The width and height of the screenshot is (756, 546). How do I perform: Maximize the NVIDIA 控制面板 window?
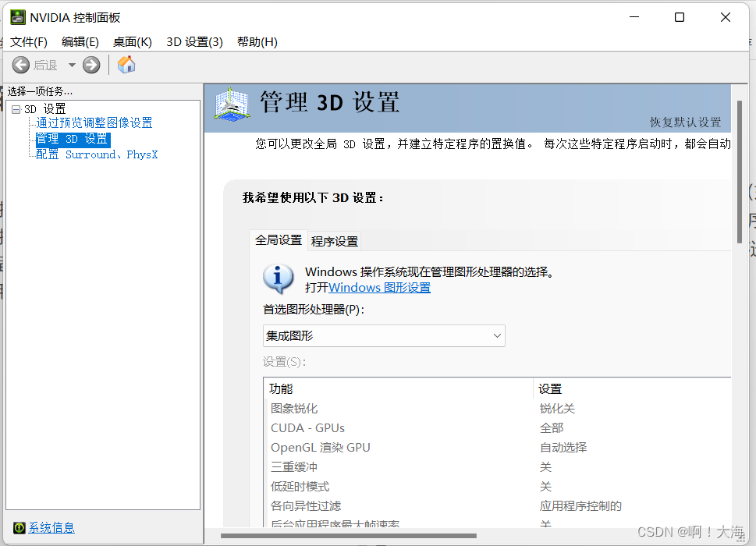coord(680,17)
